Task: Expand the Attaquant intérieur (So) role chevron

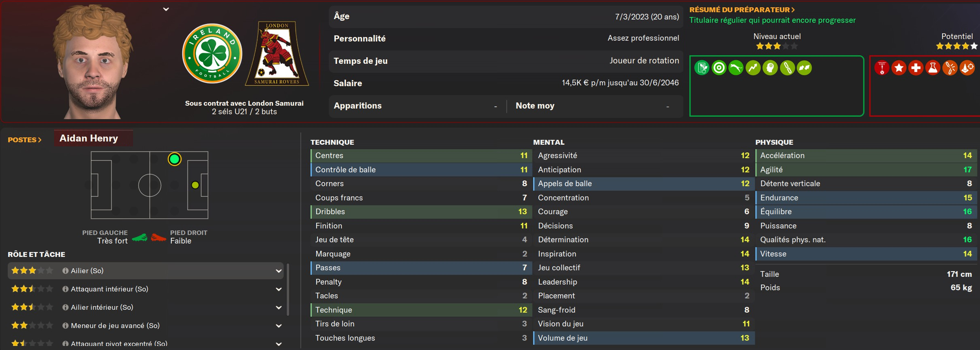Action: point(279,289)
